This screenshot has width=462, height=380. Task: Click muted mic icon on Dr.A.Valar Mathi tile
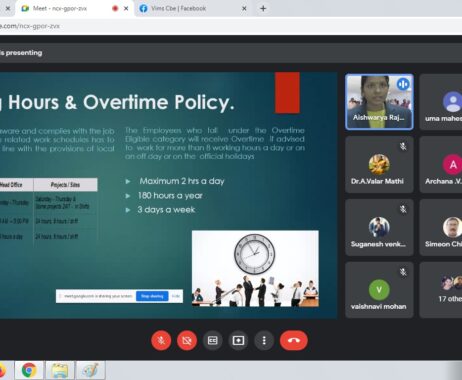(x=403, y=146)
